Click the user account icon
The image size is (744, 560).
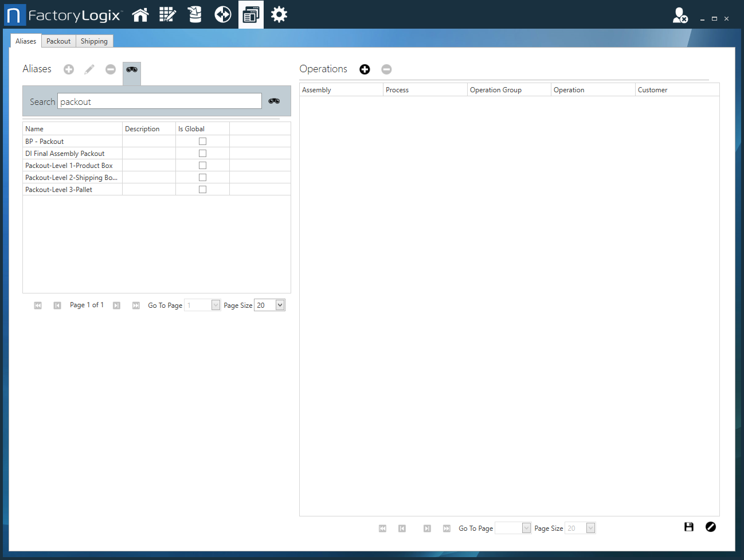680,15
